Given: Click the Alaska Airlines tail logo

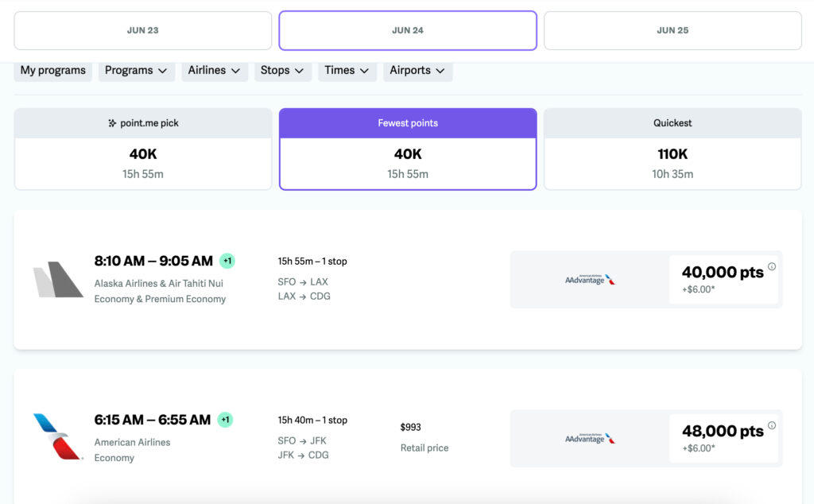Looking at the screenshot, I should pyautogui.click(x=58, y=280).
